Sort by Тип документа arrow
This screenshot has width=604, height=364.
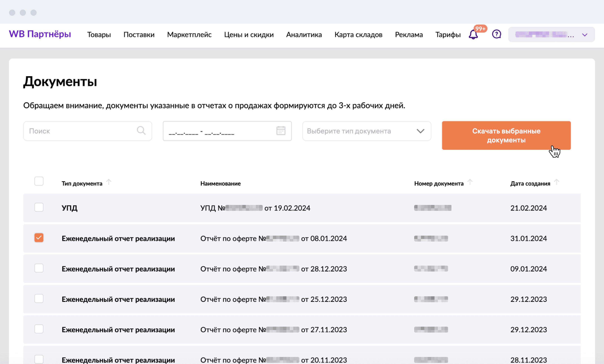pos(109,182)
